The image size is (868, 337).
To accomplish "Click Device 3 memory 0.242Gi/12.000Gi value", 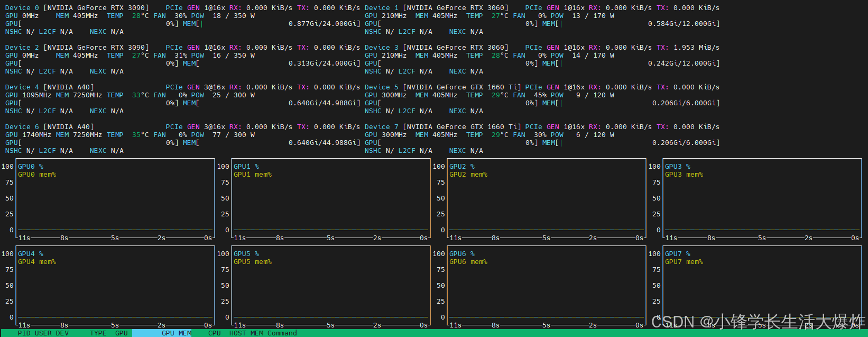I will [x=681, y=63].
